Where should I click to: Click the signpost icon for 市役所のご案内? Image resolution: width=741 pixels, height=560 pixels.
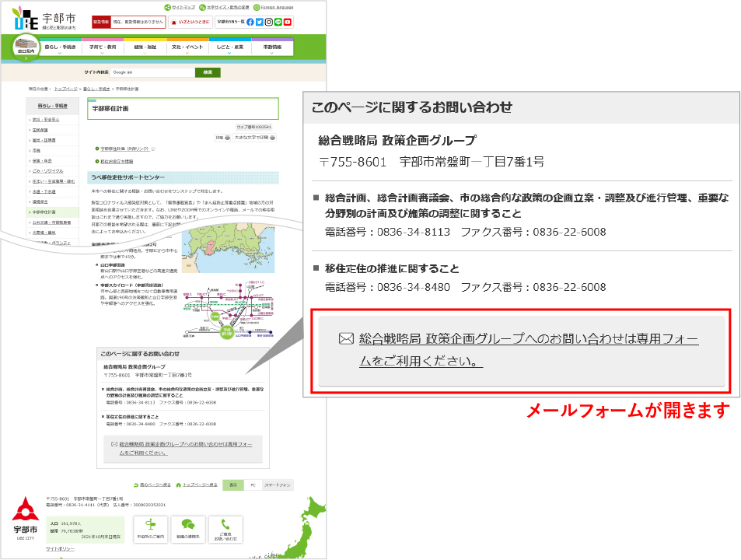coord(151,524)
